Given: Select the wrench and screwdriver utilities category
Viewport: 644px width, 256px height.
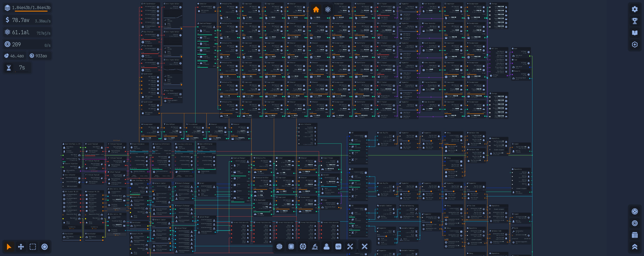Looking at the screenshot, I should [x=350, y=246].
